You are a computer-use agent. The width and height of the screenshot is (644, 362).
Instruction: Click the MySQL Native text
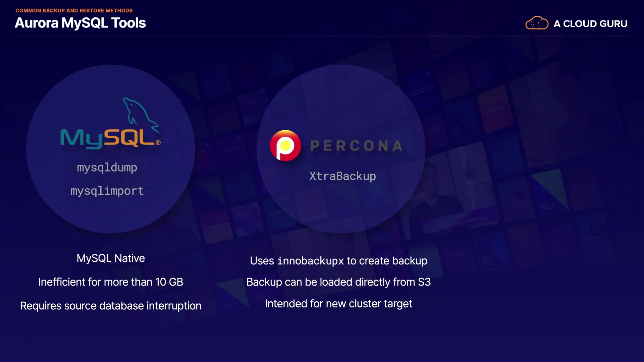coord(111,258)
